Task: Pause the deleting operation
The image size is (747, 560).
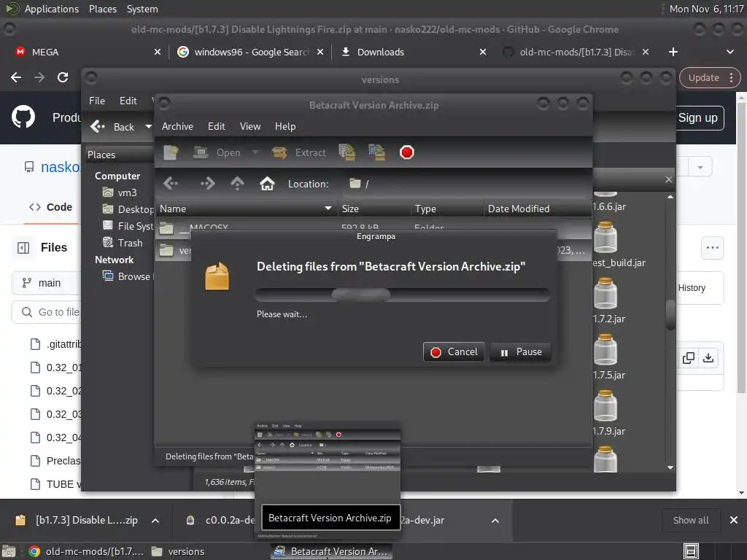Action: (521, 352)
